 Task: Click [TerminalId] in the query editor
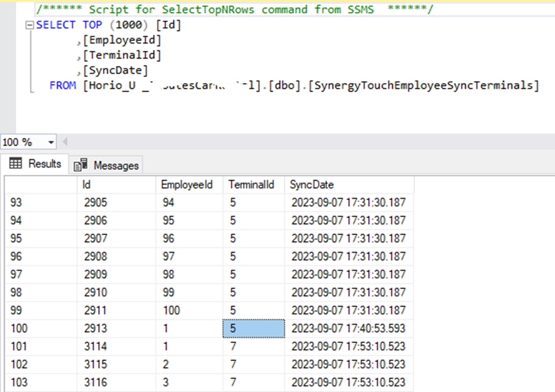[x=122, y=56]
